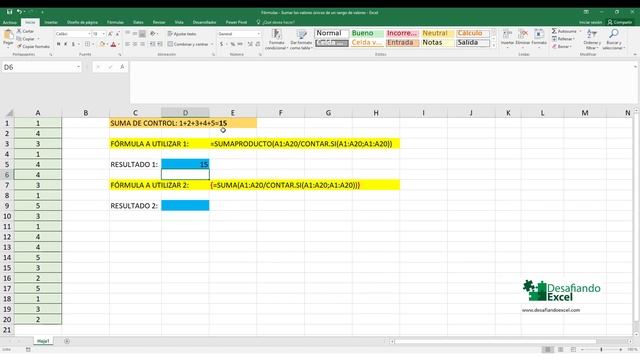
Task: Switch to Page Layout view
Action: (x=560, y=350)
